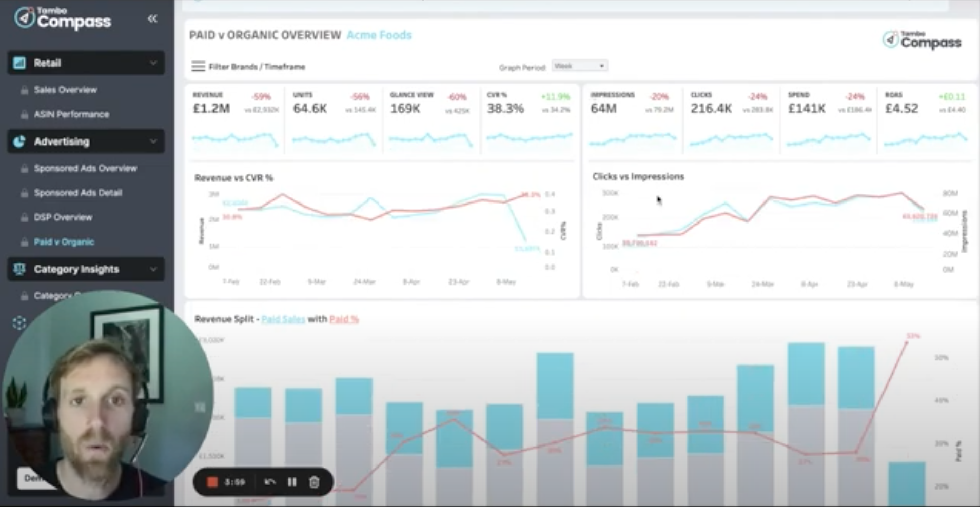The width and height of the screenshot is (980, 507).
Task: Click the lock icon beside ASIN Performance
Action: click(x=24, y=115)
